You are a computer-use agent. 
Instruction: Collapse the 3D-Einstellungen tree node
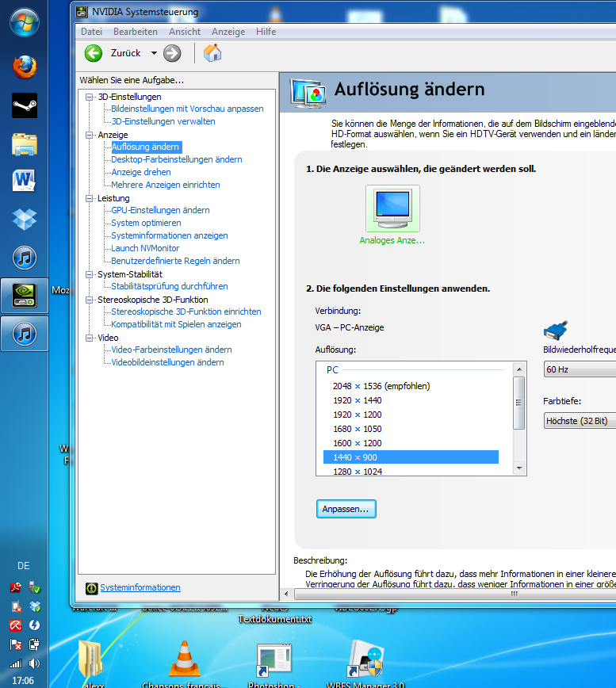(90, 97)
